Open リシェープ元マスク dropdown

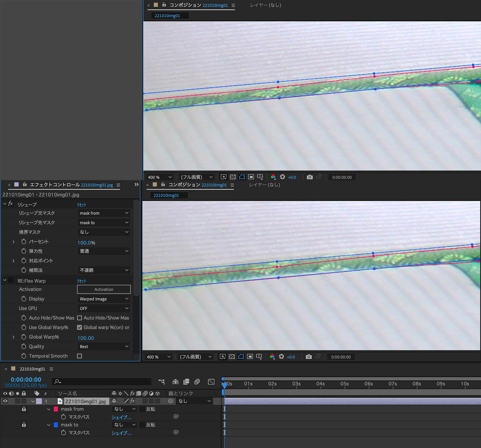pos(104,213)
